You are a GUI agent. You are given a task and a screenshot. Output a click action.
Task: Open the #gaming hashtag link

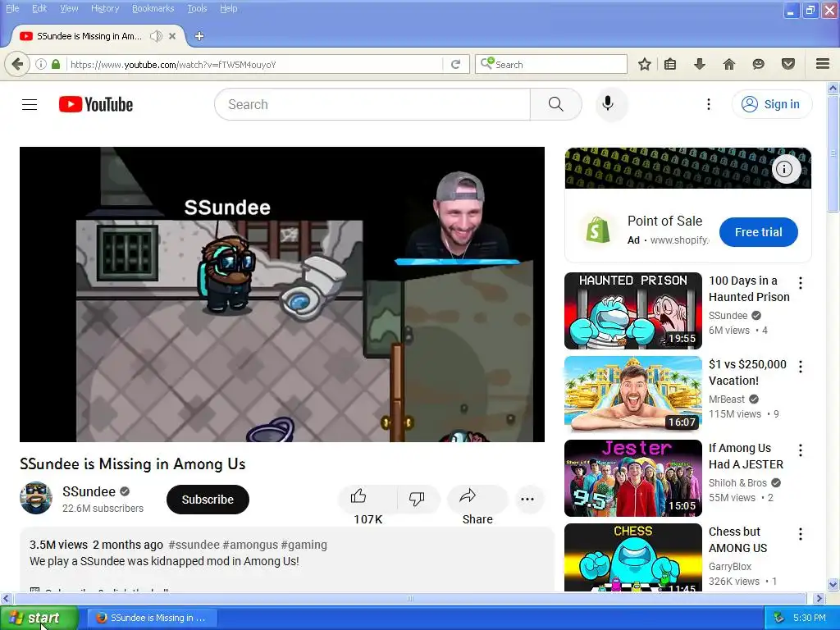click(304, 545)
